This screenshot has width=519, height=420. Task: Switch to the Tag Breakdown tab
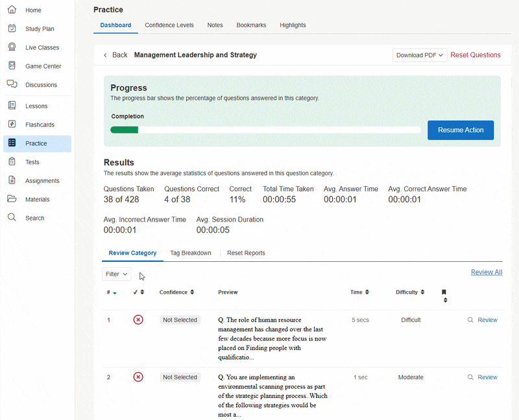coord(190,253)
